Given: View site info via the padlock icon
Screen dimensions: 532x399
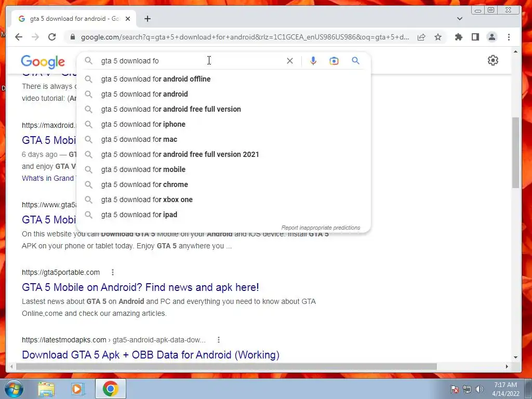Looking at the screenshot, I should tap(72, 37).
